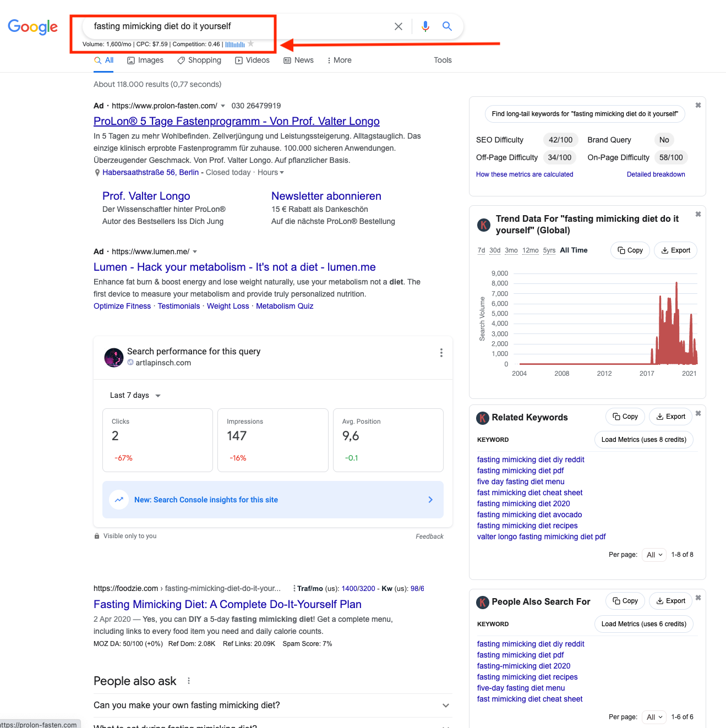Open the Detailed breakdown link
Image resolution: width=726 pixels, height=728 pixels.
tap(656, 174)
